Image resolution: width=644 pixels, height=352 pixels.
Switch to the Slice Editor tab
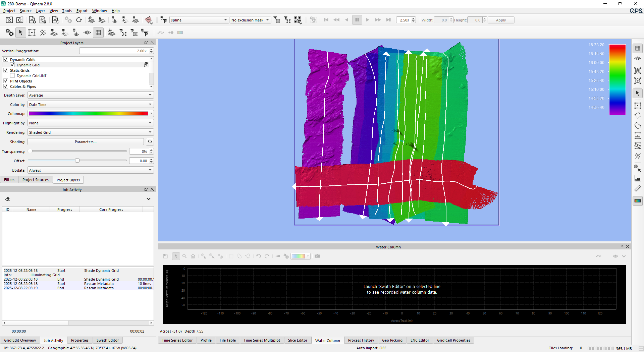pos(297,340)
